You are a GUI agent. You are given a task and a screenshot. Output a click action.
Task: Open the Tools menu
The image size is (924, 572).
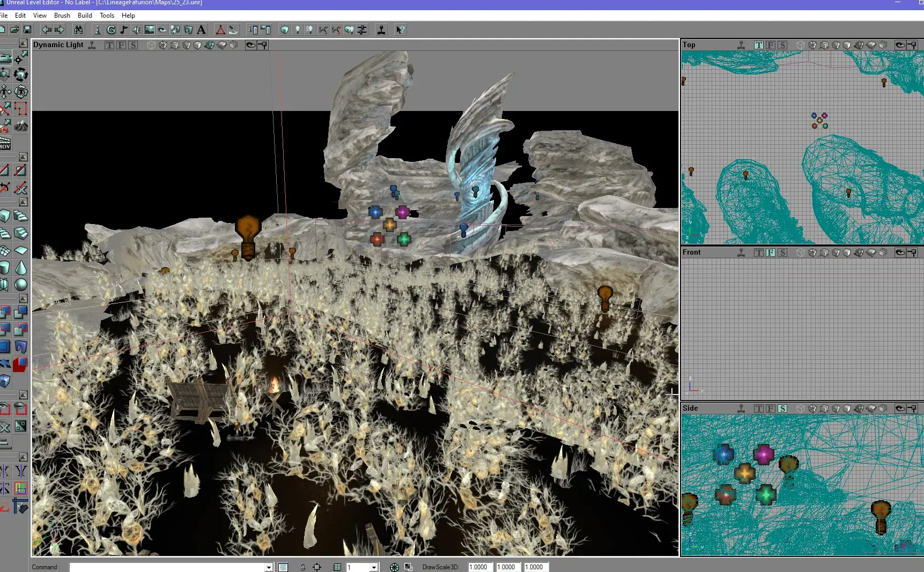[x=107, y=16]
